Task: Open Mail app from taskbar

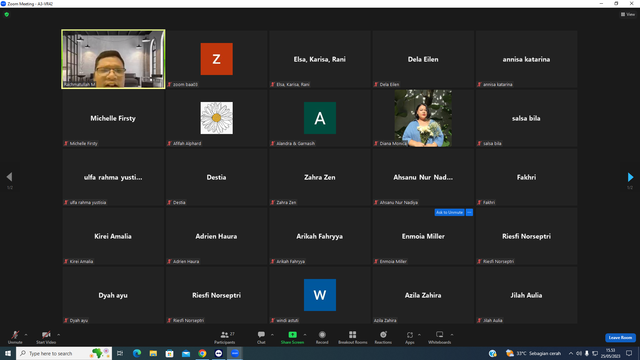Action: 186,353
